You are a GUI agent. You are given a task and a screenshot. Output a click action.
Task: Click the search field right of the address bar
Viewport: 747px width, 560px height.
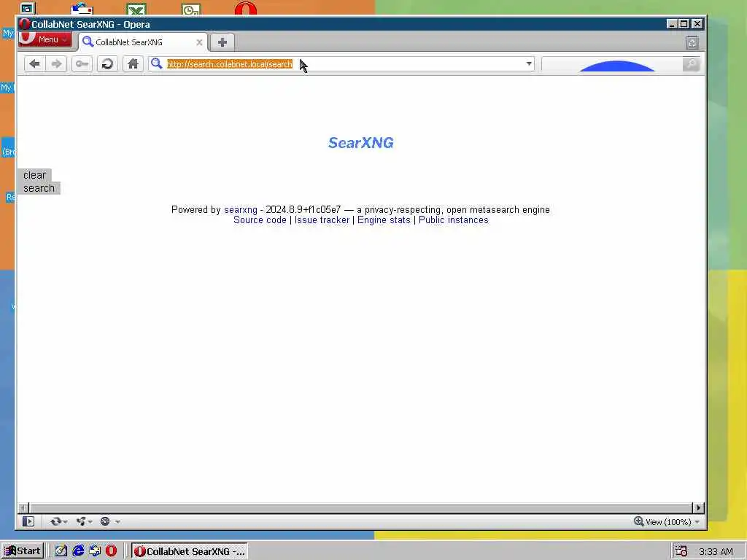tap(612, 64)
